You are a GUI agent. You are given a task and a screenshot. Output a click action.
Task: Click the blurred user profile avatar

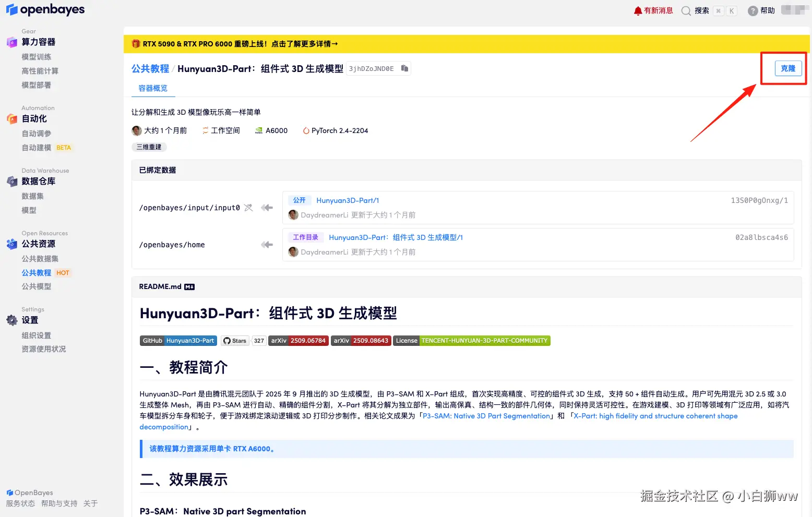tap(795, 10)
